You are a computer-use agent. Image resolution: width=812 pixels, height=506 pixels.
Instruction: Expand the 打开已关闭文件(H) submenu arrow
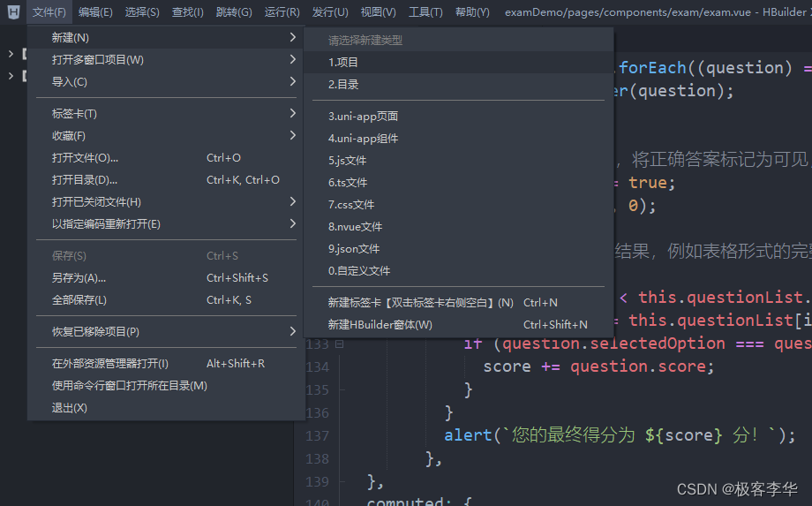pyautogui.click(x=293, y=201)
